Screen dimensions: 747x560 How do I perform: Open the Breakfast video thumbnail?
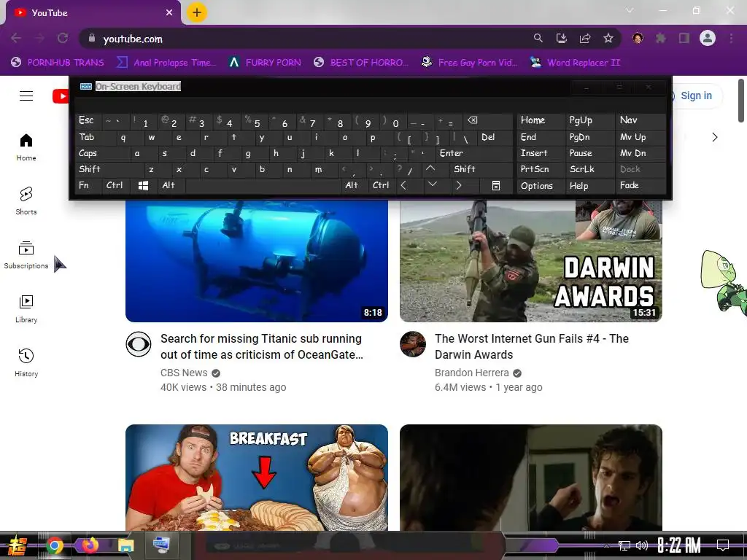[257, 478]
